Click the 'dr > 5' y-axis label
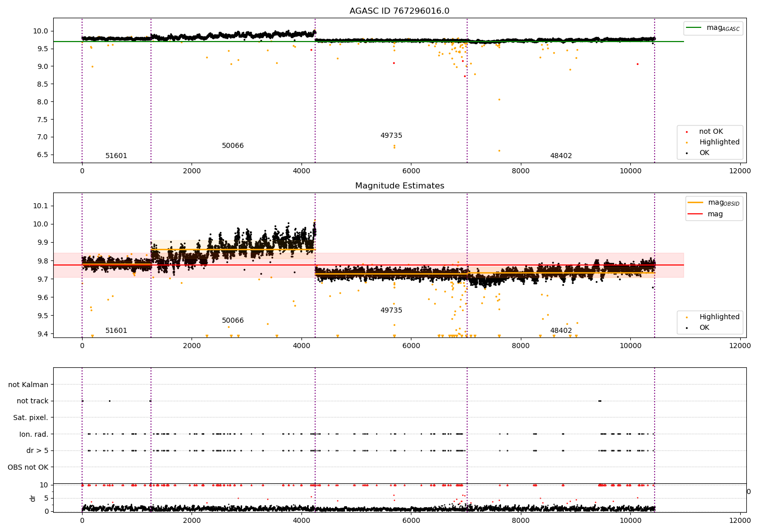The width and height of the screenshot is (760, 532). tap(37, 451)
